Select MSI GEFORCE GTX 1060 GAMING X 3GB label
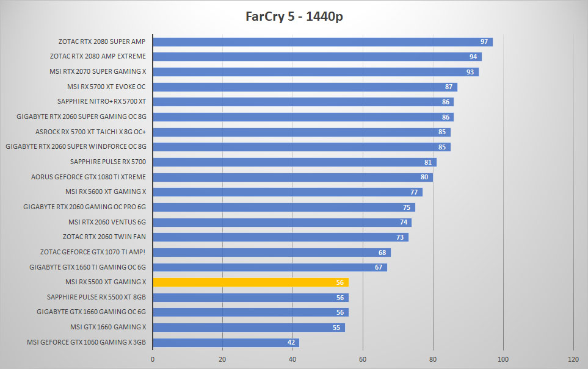588x369 pixels. pos(86,342)
